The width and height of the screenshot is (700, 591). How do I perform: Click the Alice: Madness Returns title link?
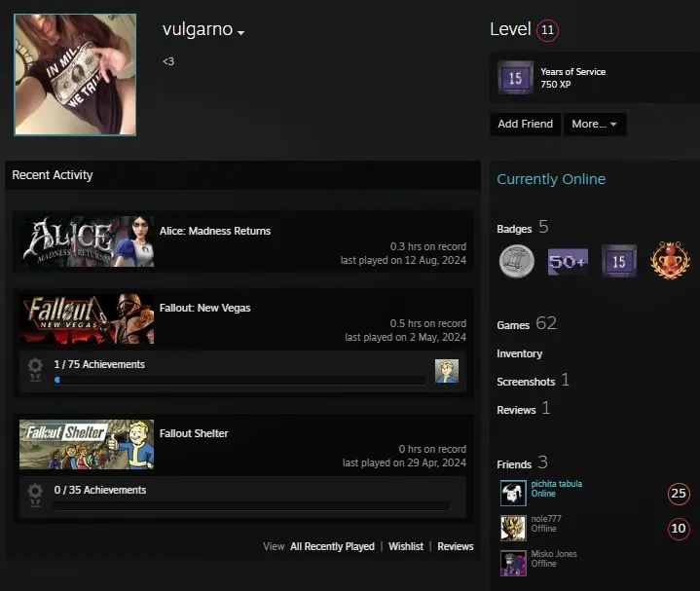coord(215,231)
